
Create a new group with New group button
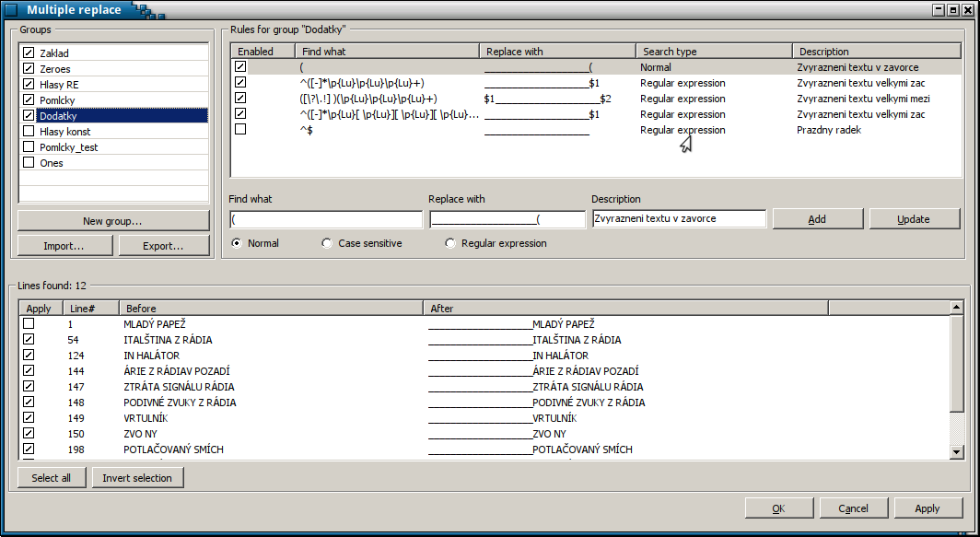tap(112, 220)
